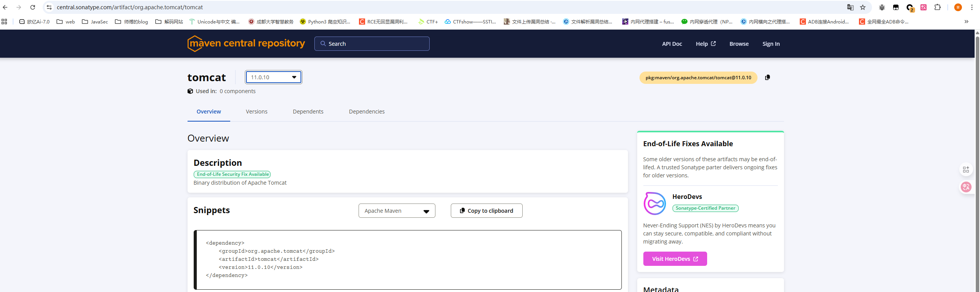The height and width of the screenshot is (292, 980).
Task: Click the bug extension icon
Action: point(882,7)
